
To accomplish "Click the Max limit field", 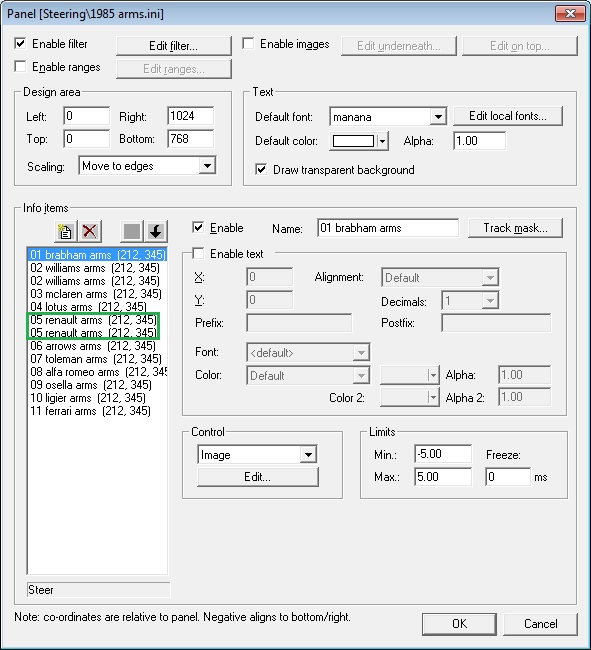I will point(443,477).
